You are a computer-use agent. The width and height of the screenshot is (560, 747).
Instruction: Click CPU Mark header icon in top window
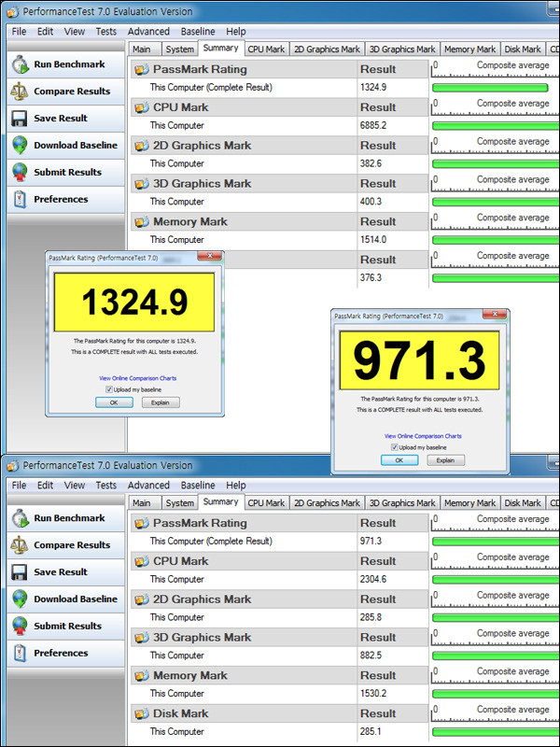point(142,107)
